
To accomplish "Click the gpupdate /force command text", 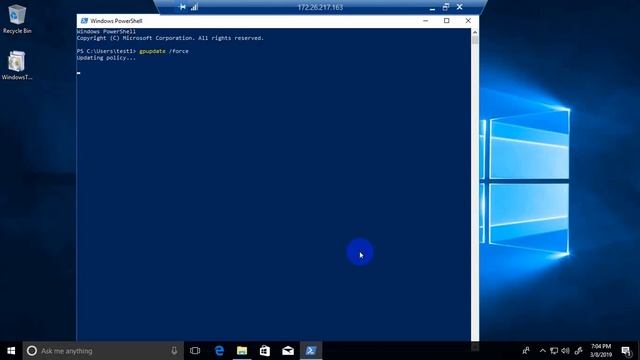I will (164, 51).
